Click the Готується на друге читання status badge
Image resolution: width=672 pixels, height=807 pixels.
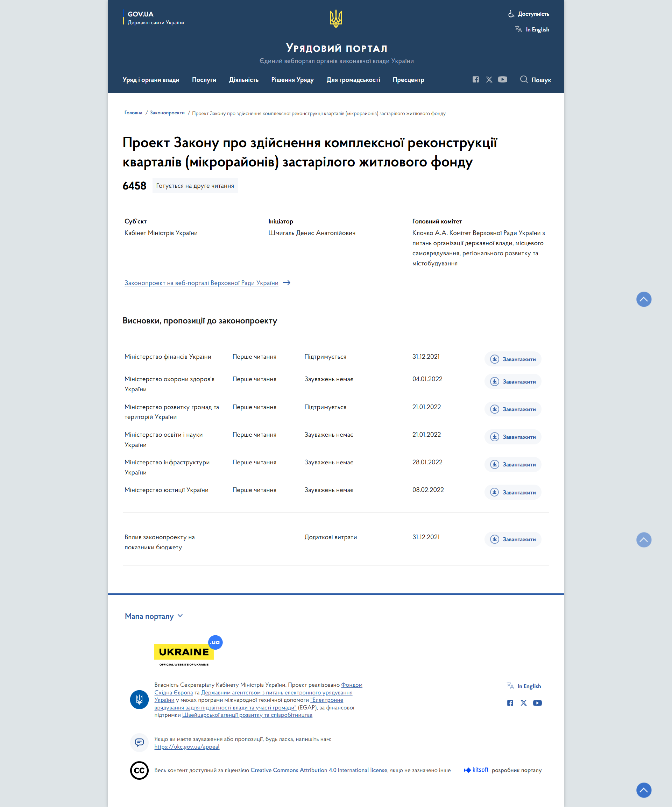click(195, 186)
